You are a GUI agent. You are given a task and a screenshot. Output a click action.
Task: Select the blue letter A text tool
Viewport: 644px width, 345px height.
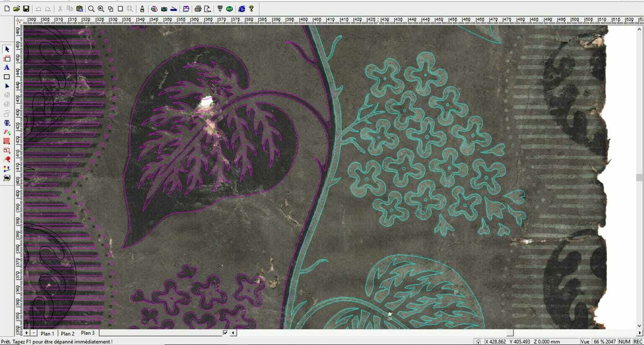[7, 68]
